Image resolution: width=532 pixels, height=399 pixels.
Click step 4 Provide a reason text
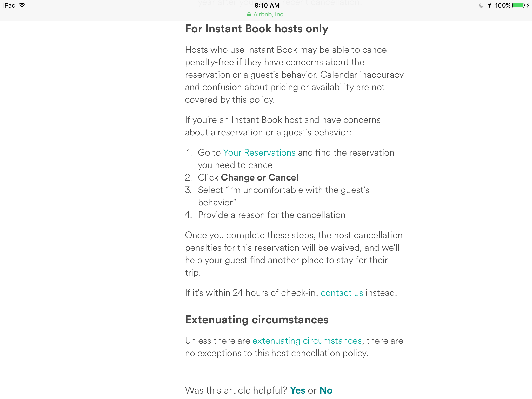pos(271,215)
